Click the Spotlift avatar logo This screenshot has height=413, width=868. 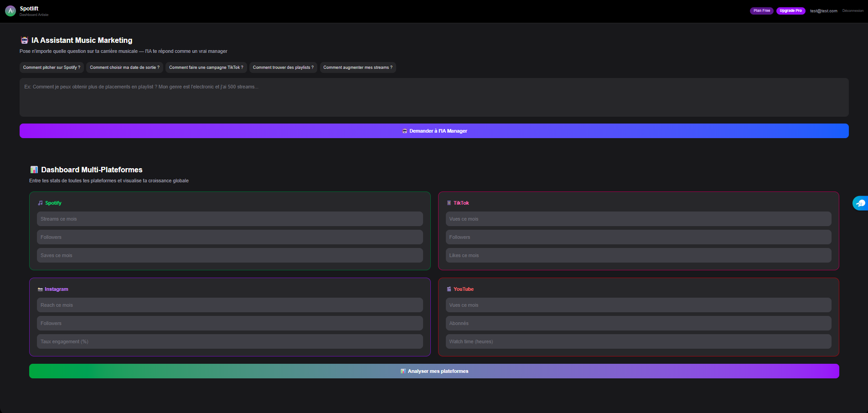[x=10, y=11]
